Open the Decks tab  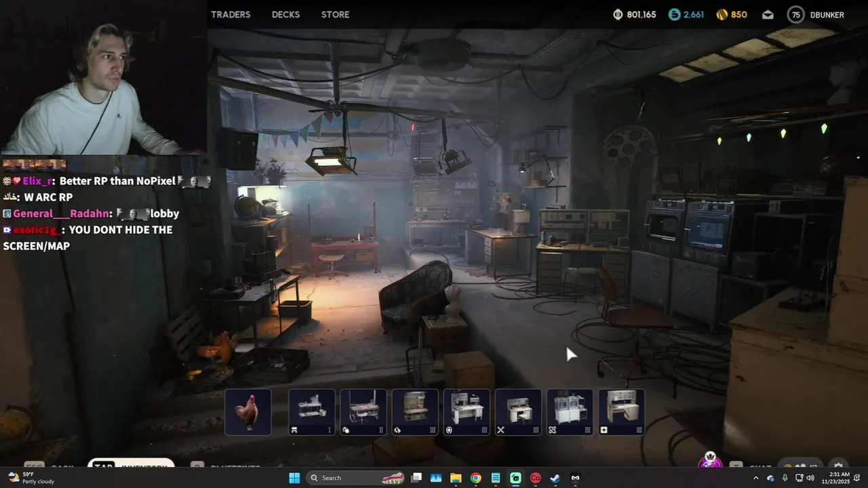click(x=285, y=14)
